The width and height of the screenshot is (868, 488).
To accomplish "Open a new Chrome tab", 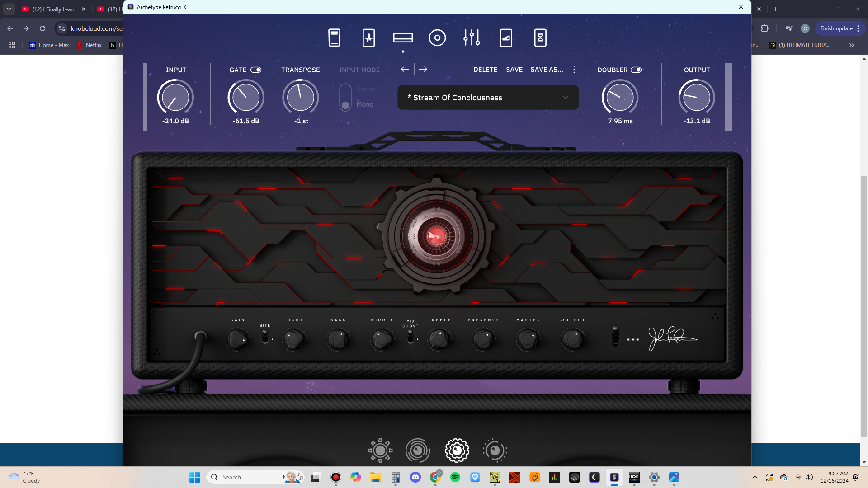I will point(775,9).
